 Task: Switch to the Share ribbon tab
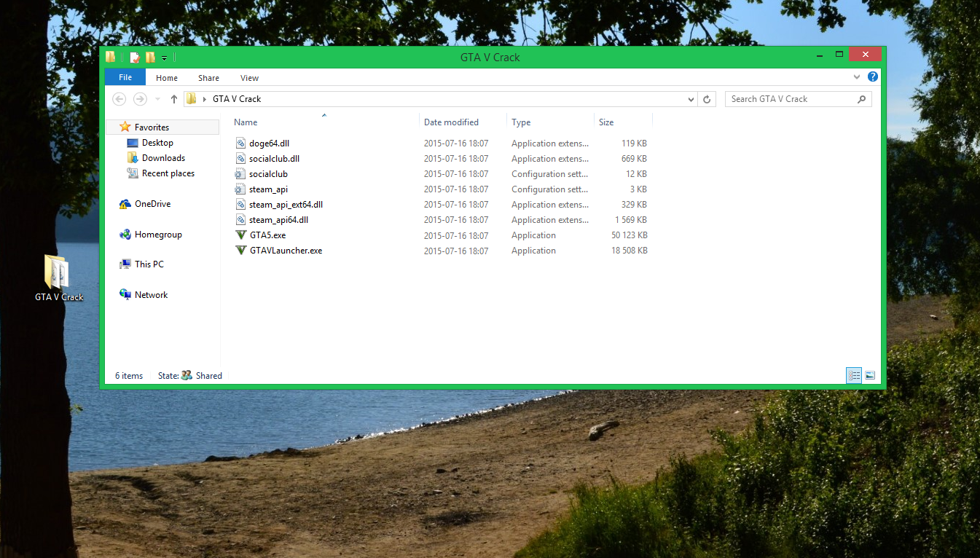[x=208, y=78]
